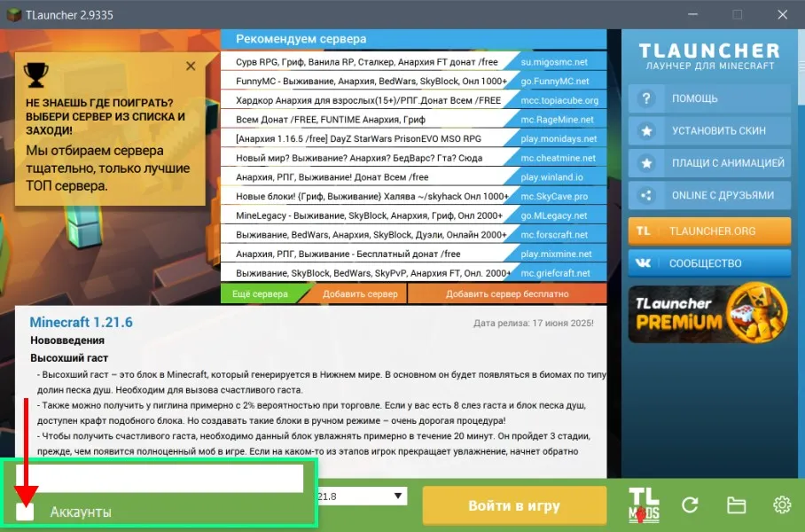Click the TLauncher logo in sidebar
Screen dimensions: 805x532
pos(709,56)
